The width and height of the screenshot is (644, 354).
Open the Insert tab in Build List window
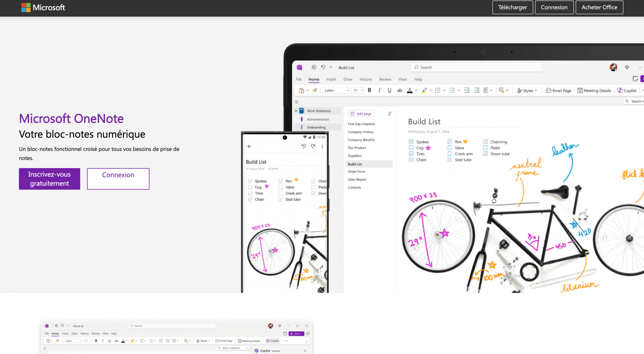(331, 79)
